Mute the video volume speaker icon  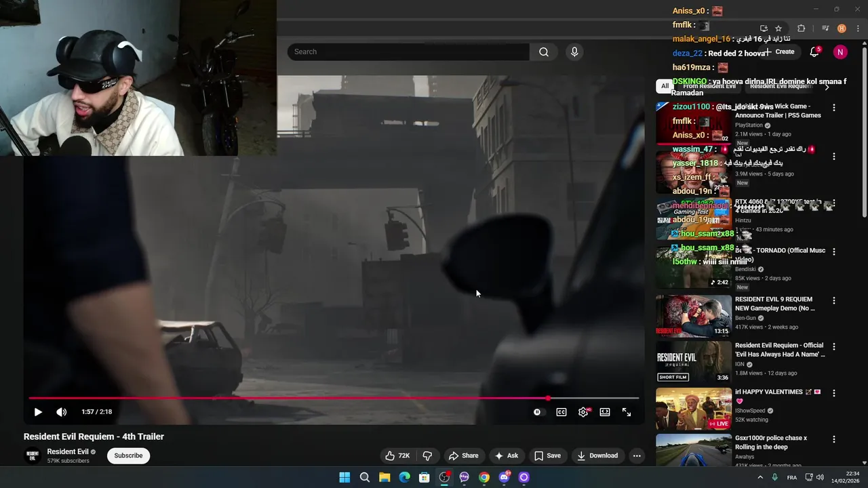61,412
